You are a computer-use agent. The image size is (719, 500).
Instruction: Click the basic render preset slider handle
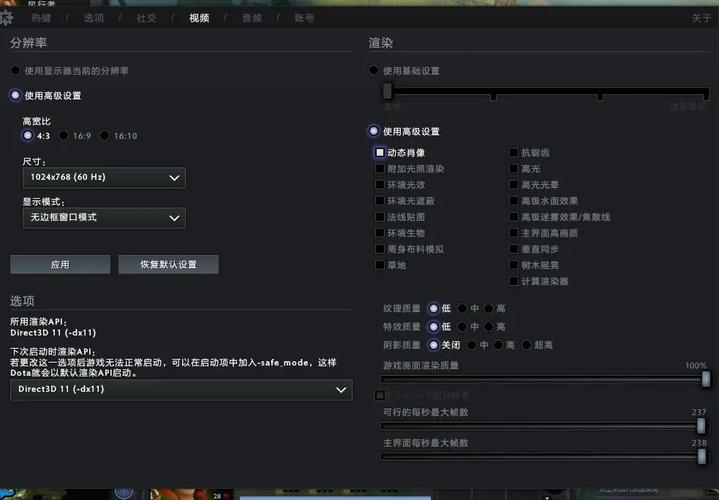click(387, 91)
